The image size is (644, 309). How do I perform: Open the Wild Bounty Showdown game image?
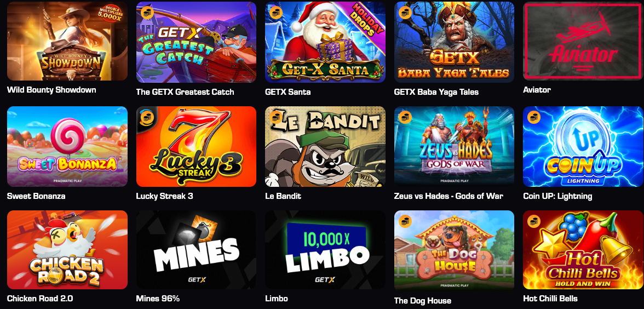[x=67, y=41]
